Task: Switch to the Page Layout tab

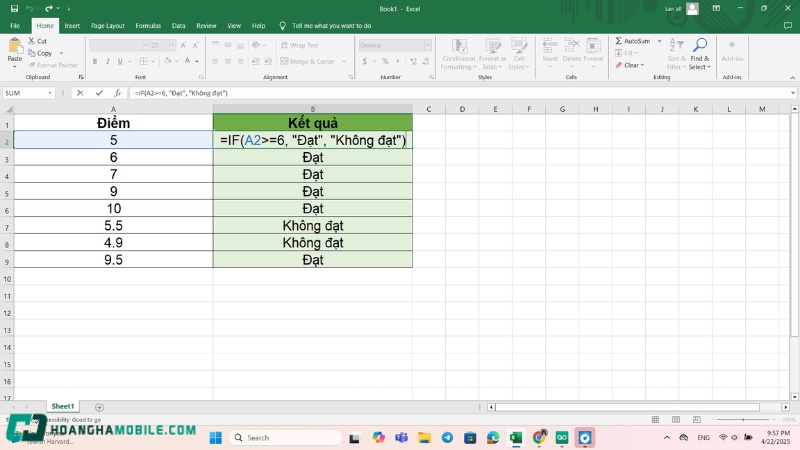Action: [108, 26]
